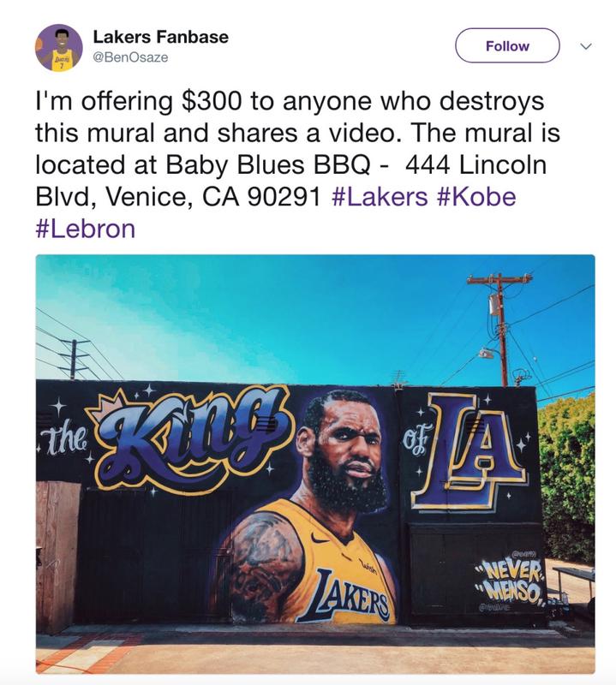Image resolution: width=616 pixels, height=685 pixels.
Task: Open the #Lebron hashtag
Action: pyautogui.click(x=86, y=229)
